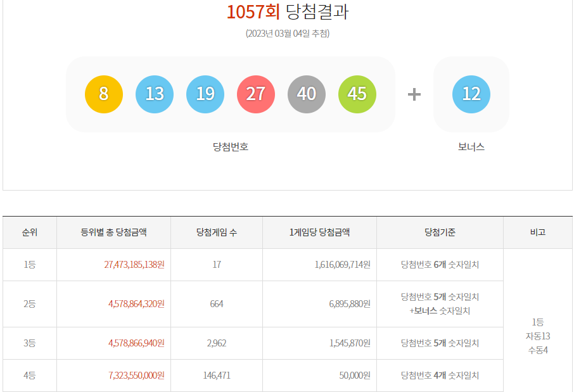The height and width of the screenshot is (392, 574).
Task: Click the 비고 column header
Action: coord(538,232)
